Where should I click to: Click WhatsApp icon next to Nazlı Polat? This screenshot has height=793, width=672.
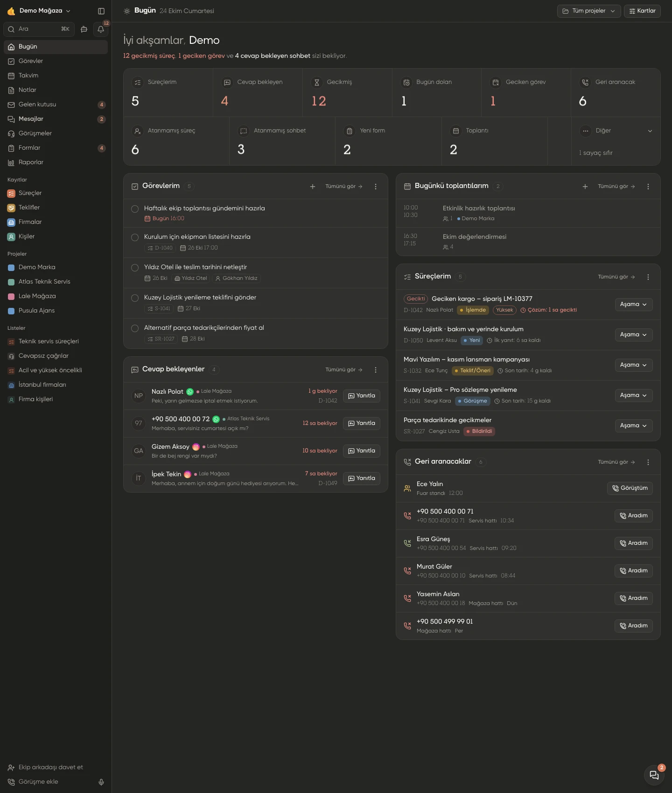[190, 392]
